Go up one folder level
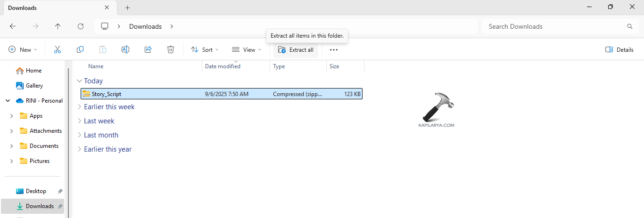 pyautogui.click(x=58, y=26)
